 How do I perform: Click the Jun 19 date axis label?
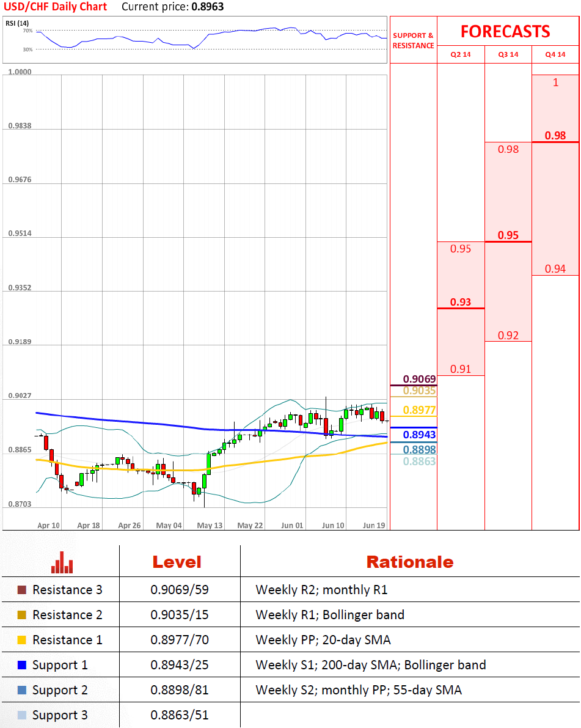[374, 525]
